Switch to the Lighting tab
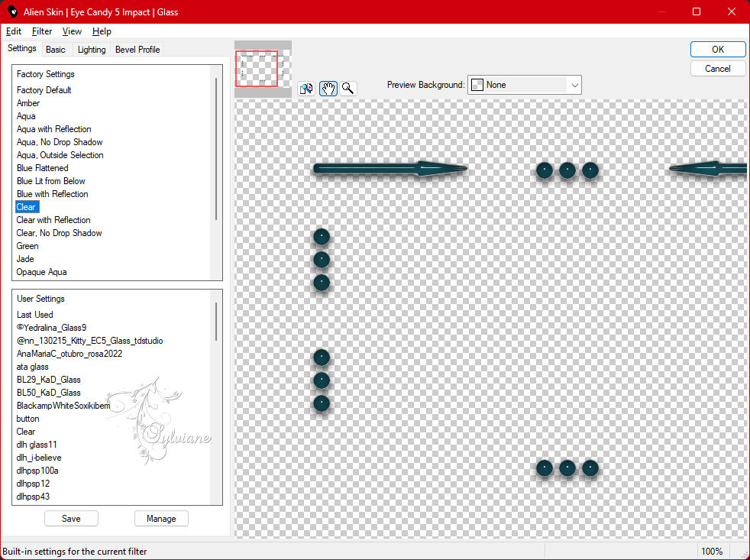This screenshot has height=560, width=750. [92, 50]
